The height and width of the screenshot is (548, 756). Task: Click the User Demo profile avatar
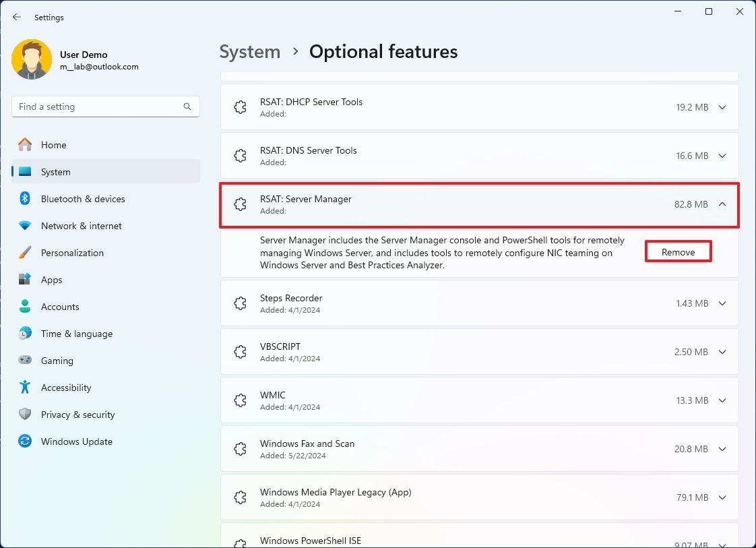[32, 59]
